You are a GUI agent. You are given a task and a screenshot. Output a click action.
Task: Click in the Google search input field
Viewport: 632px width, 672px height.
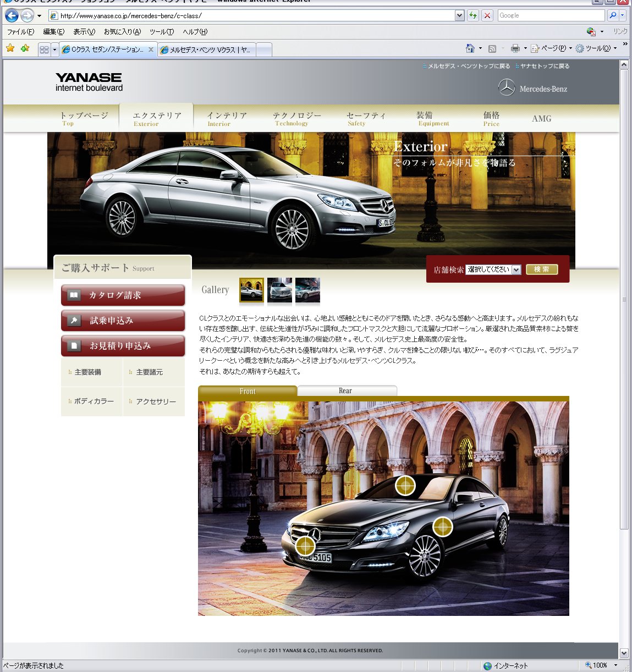pos(550,15)
